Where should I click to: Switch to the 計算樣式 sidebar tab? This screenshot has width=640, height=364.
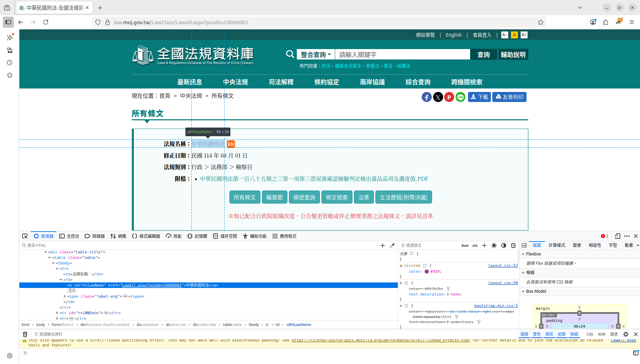557,245
